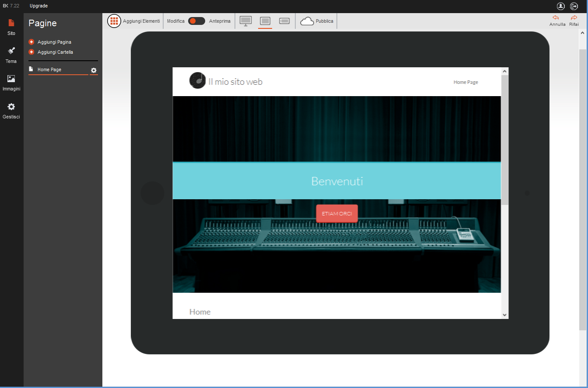Click the Modifica label
The width and height of the screenshot is (588, 388).
(x=176, y=21)
